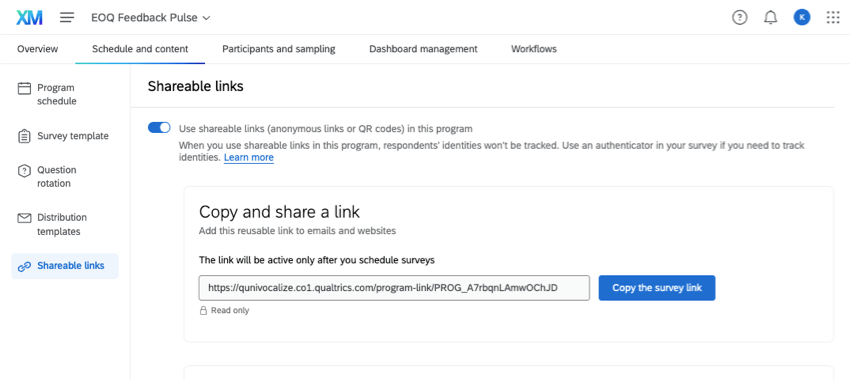Expand the EOQ Feedback Pulse project dropdown
The height and width of the screenshot is (380, 850).
pos(151,17)
